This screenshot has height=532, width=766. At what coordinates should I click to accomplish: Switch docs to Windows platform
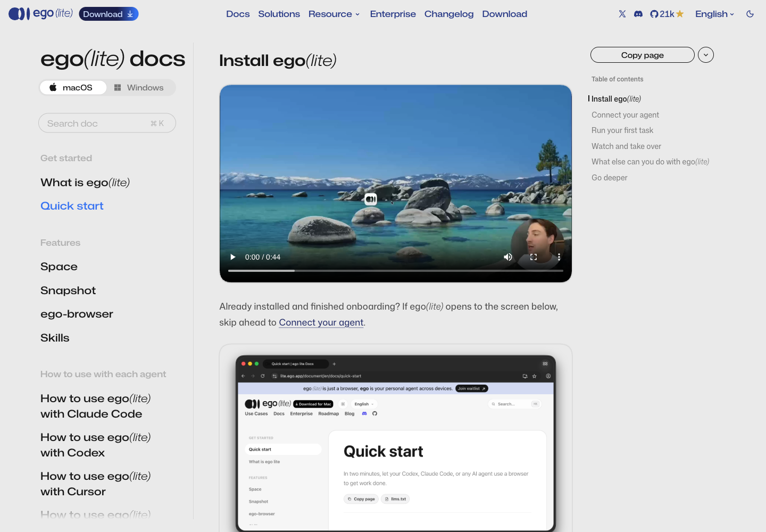140,87
